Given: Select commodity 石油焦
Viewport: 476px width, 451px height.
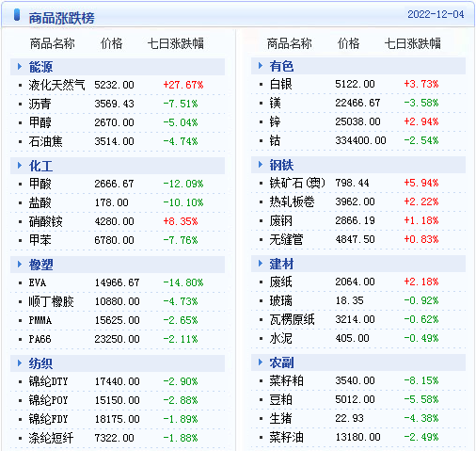Looking at the screenshot, I should pos(45,141).
